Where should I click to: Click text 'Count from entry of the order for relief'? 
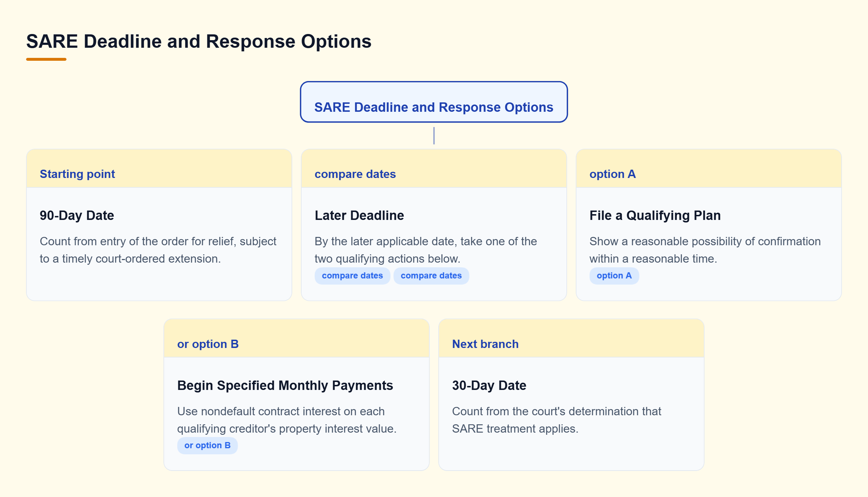[138, 241]
